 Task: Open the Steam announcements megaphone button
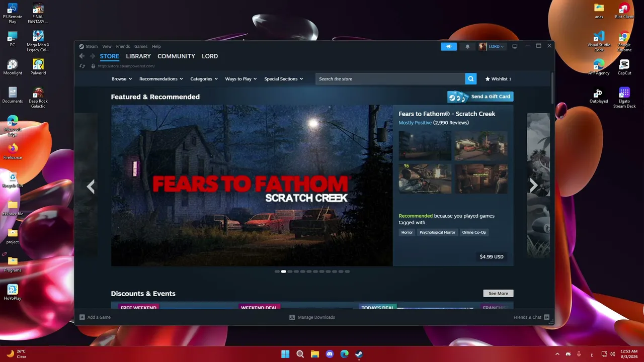[x=449, y=46]
